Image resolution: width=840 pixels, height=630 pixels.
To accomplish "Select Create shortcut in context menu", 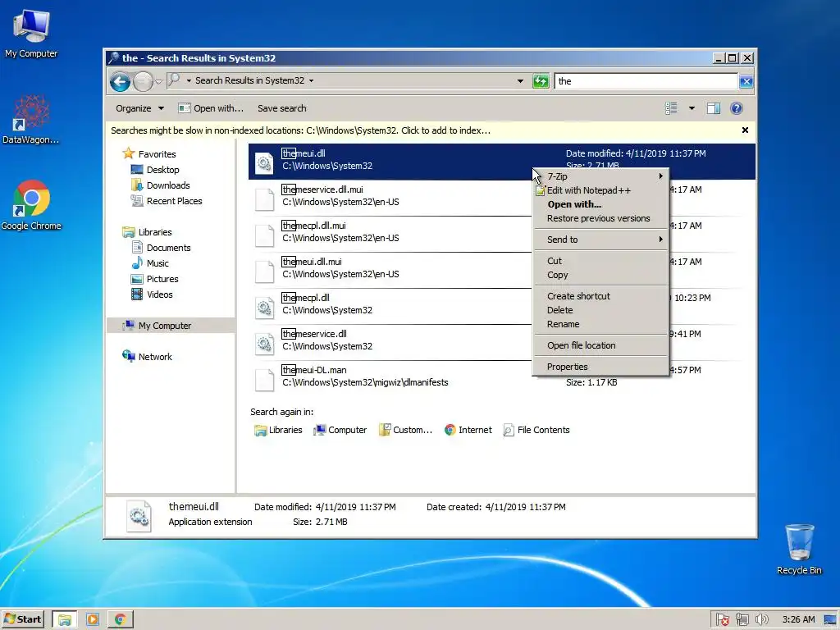I will pos(601,296).
